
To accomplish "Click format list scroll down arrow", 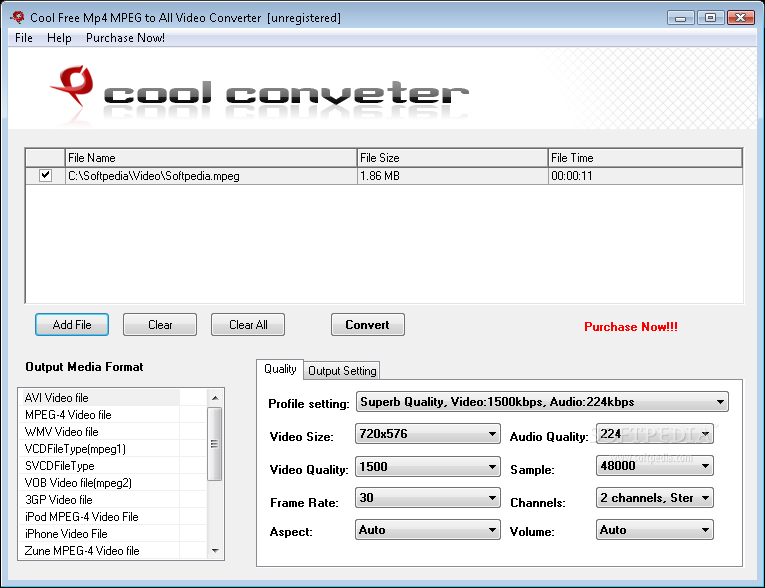I will [215, 550].
